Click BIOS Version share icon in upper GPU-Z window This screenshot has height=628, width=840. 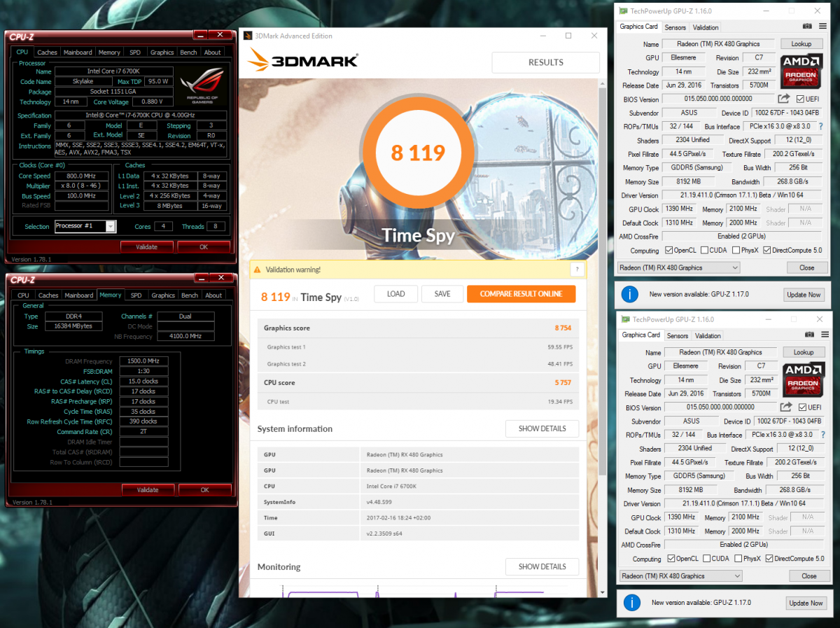(785, 99)
